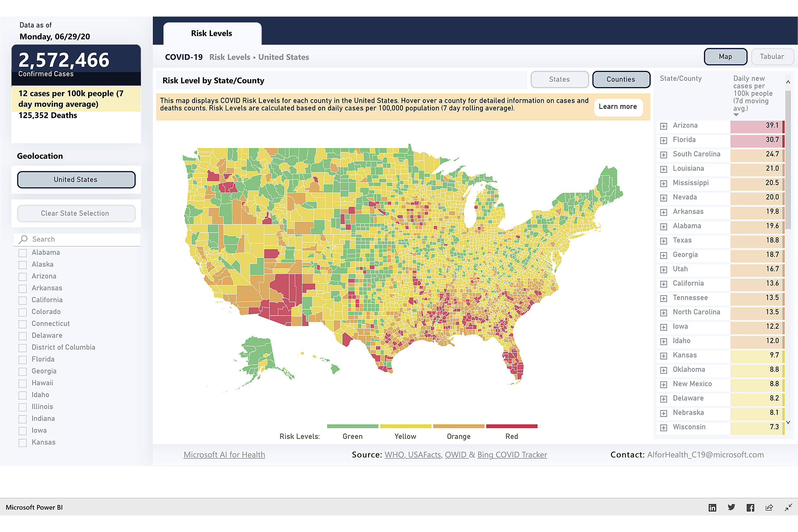Open Microsoft AI for Health link
Image resolution: width=798 pixels, height=532 pixels.
224,455
